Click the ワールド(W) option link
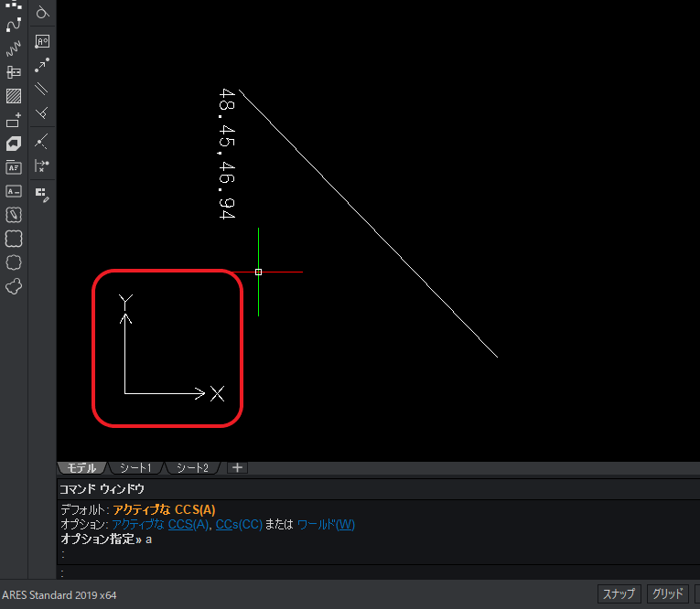Image resolution: width=700 pixels, height=609 pixels. [x=326, y=524]
